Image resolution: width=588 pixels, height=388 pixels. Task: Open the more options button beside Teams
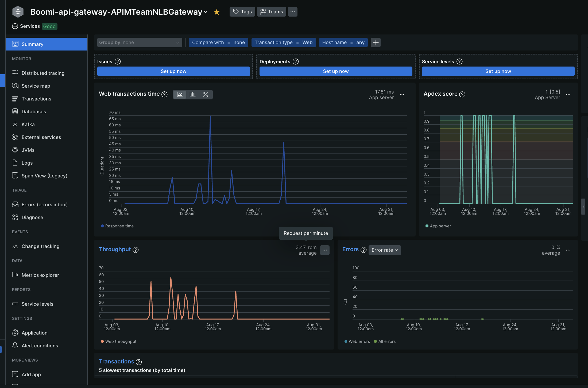pos(292,12)
